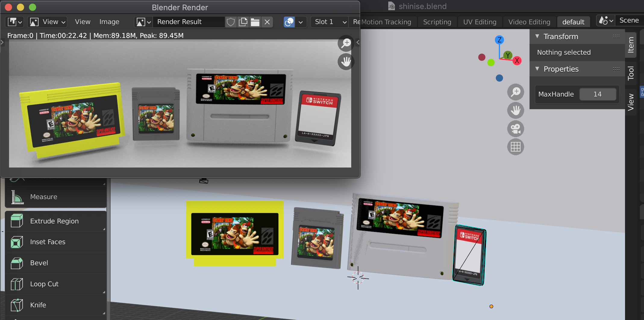Click the Render Result image name field
The width and height of the screenshot is (644, 320).
[x=189, y=22]
